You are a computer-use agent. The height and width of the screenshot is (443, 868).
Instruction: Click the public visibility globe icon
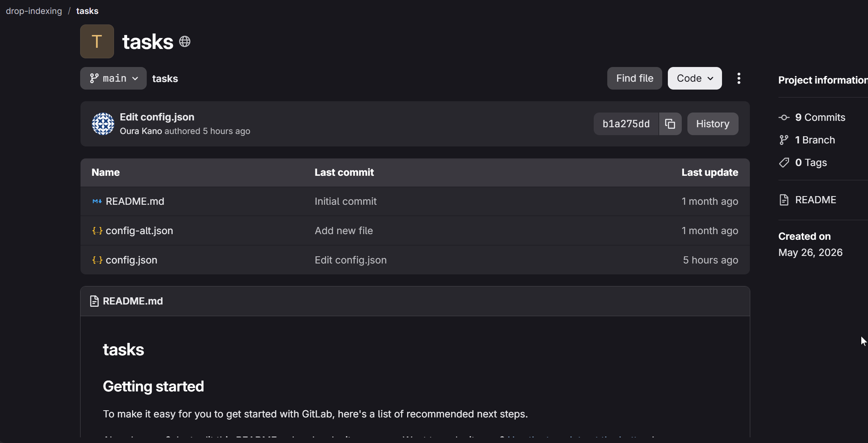point(185,41)
